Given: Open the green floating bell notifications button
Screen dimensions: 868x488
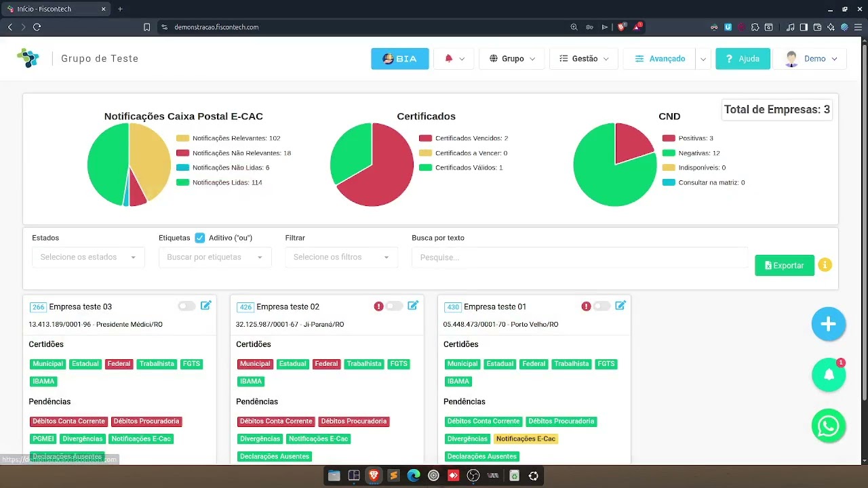Looking at the screenshot, I should [829, 375].
